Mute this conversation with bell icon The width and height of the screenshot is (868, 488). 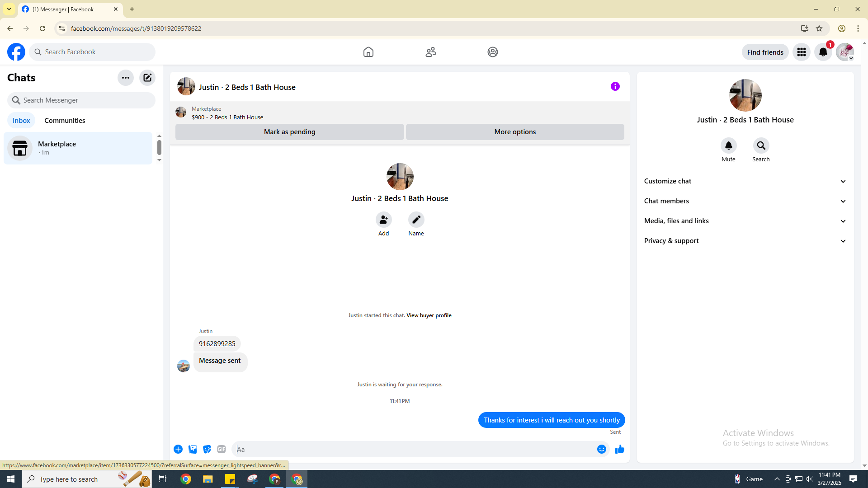[729, 145]
